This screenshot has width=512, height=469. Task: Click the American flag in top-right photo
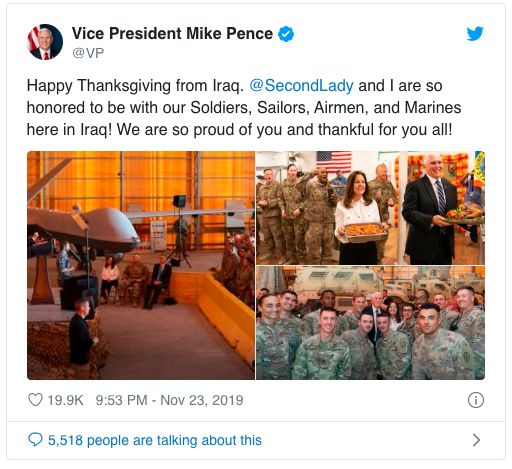click(x=334, y=162)
